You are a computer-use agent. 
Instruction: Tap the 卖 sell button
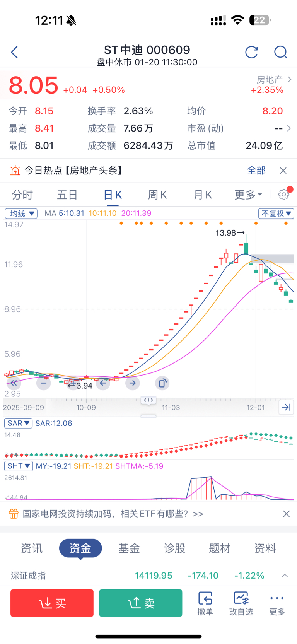(141, 603)
